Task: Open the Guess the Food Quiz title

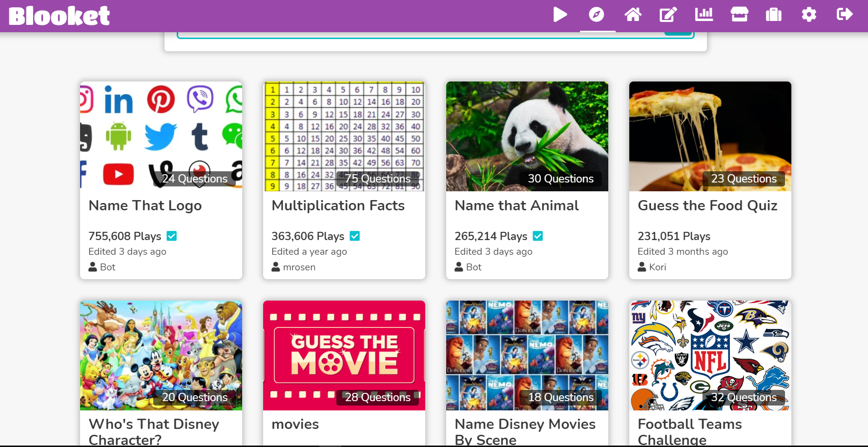Action: point(707,205)
